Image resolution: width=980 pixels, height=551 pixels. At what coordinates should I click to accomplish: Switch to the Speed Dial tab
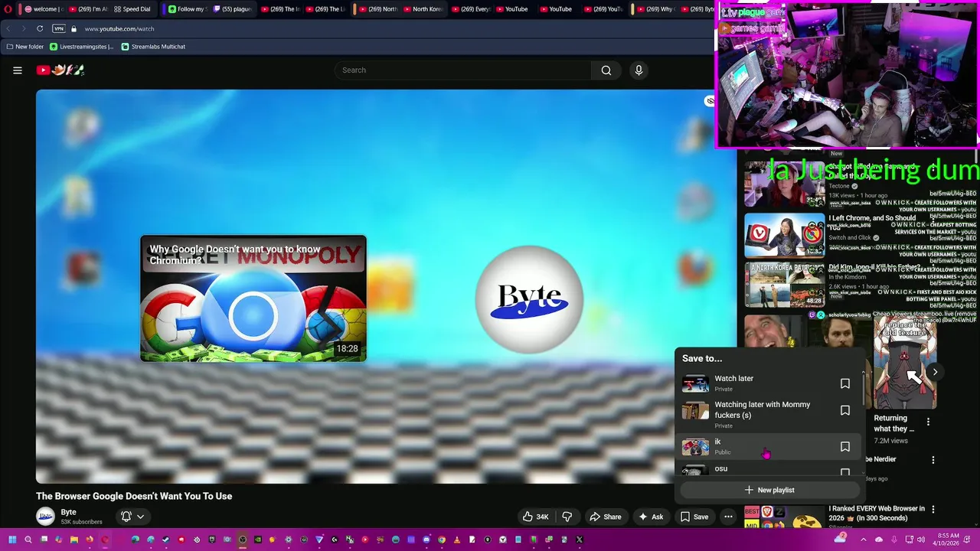pyautogui.click(x=132, y=9)
